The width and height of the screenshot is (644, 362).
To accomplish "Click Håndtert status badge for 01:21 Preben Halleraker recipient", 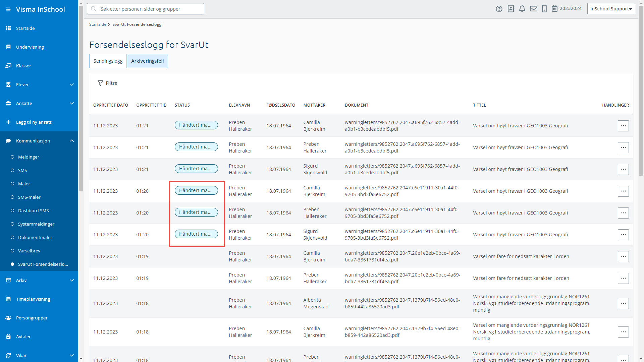I will pyautogui.click(x=196, y=147).
